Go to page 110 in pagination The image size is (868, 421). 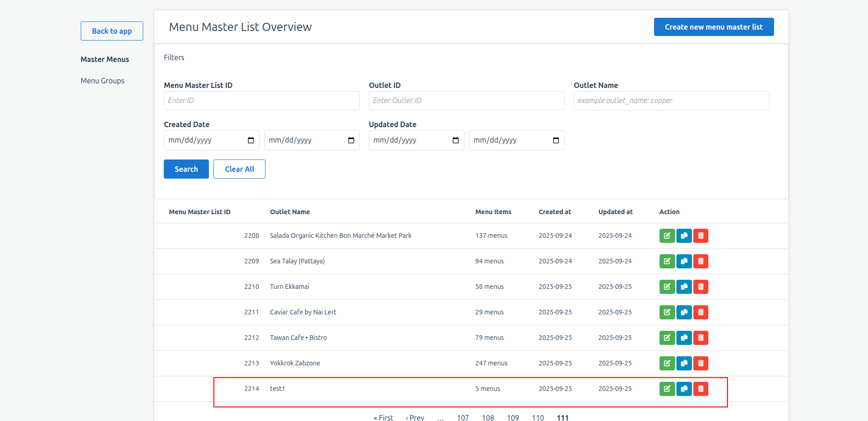(x=538, y=417)
